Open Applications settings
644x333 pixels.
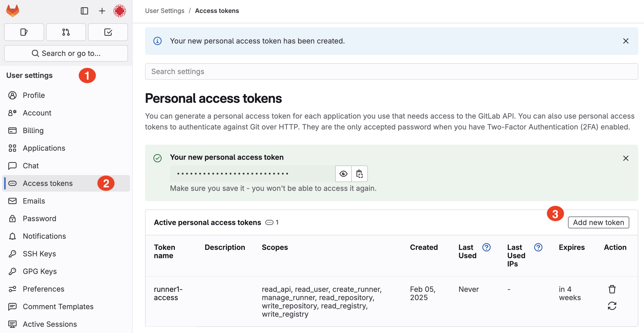pos(66,148)
